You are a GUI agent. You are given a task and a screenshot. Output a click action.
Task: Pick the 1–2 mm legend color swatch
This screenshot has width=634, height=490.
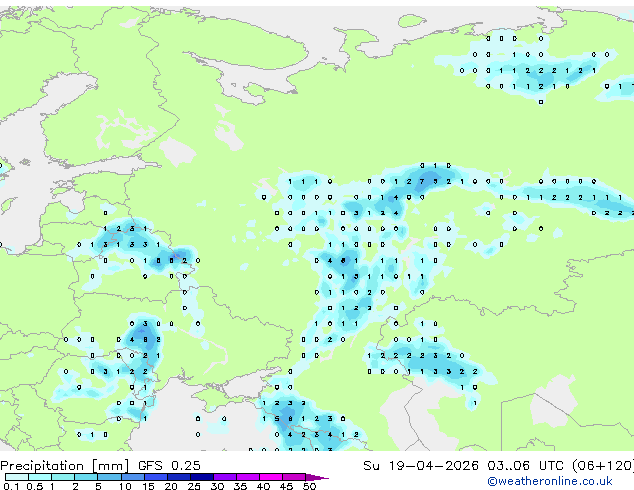[x=63, y=477]
